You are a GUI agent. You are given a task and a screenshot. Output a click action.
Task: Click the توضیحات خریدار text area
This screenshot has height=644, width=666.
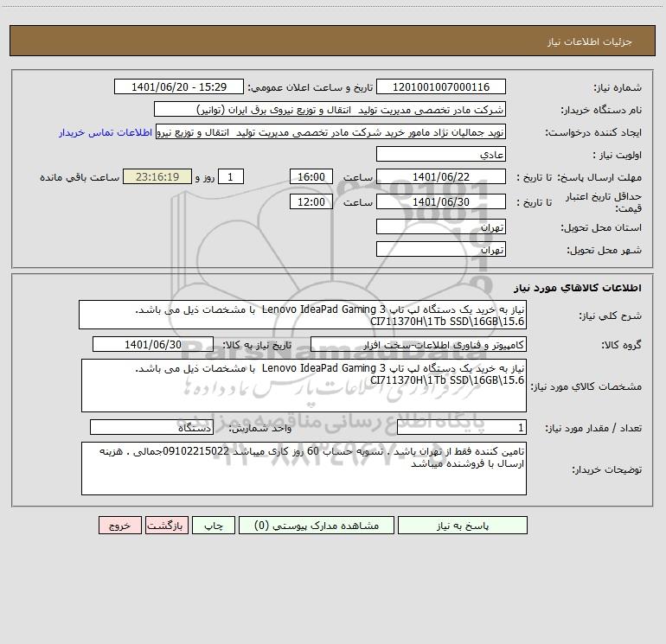coord(304,469)
